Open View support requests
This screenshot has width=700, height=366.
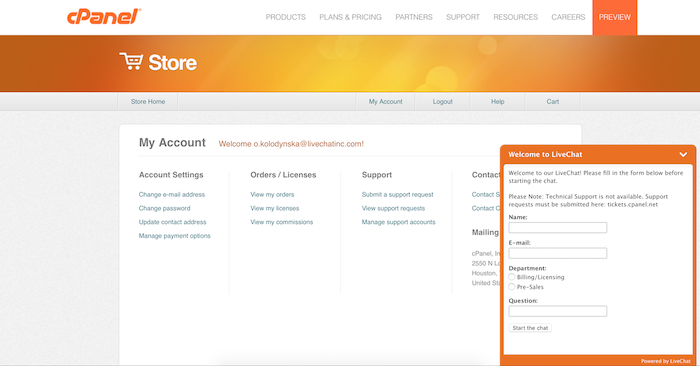point(393,208)
